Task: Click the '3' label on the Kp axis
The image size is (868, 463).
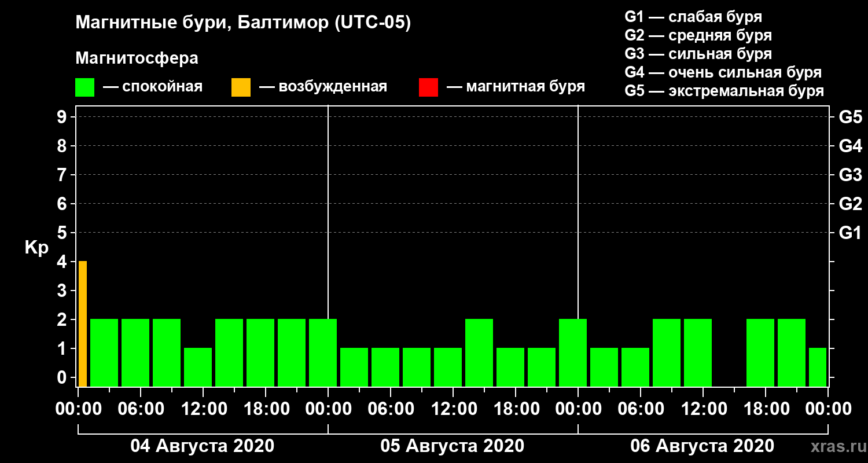Action: [x=63, y=291]
